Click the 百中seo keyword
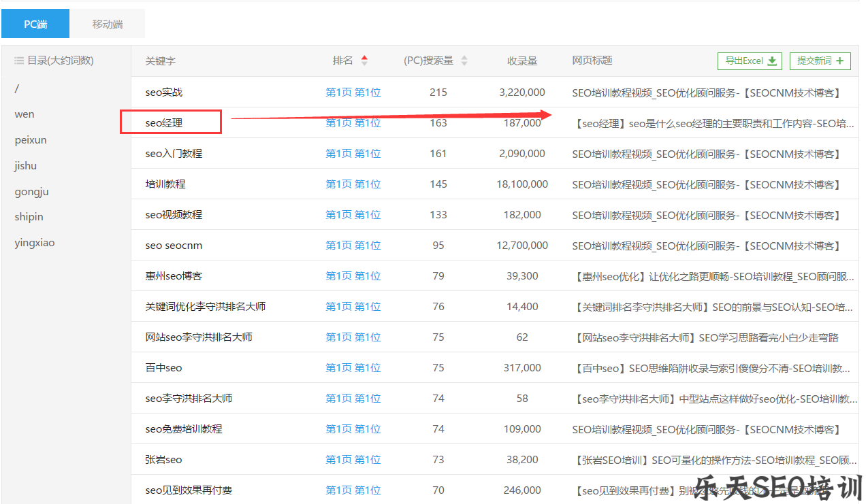 164,368
